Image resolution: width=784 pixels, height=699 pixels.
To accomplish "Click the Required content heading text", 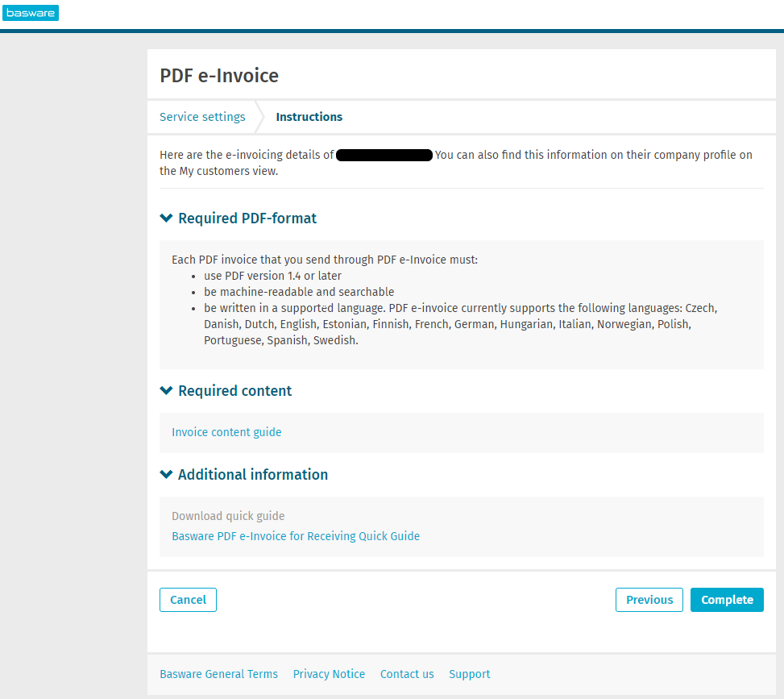I will coord(235,391).
